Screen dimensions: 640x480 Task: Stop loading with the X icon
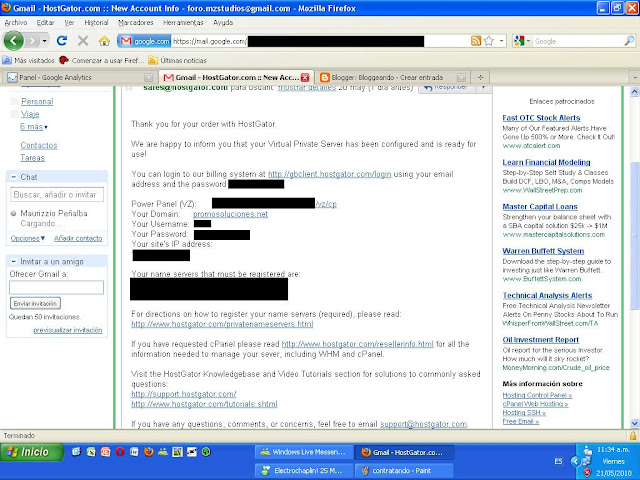click(x=83, y=41)
